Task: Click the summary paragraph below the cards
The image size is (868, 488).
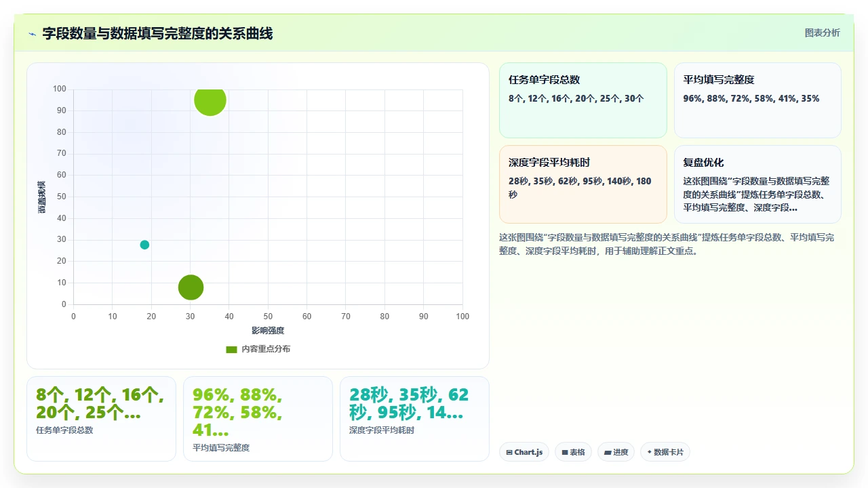Action: (x=667, y=244)
